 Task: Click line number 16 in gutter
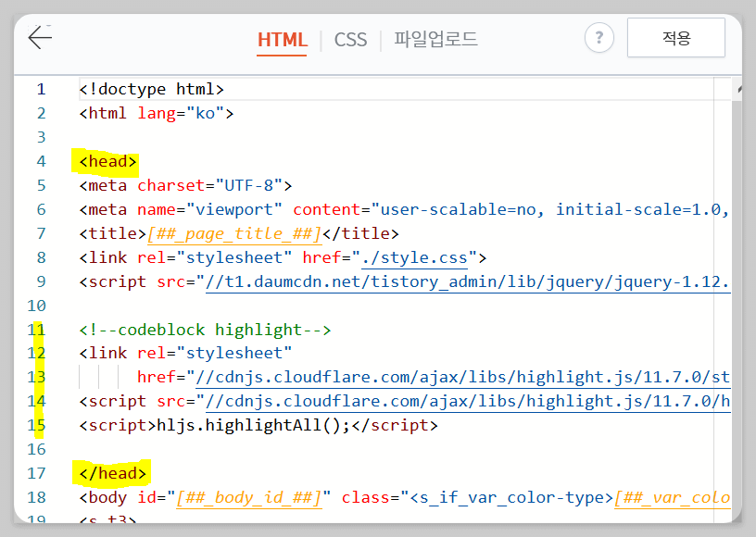click(37, 449)
